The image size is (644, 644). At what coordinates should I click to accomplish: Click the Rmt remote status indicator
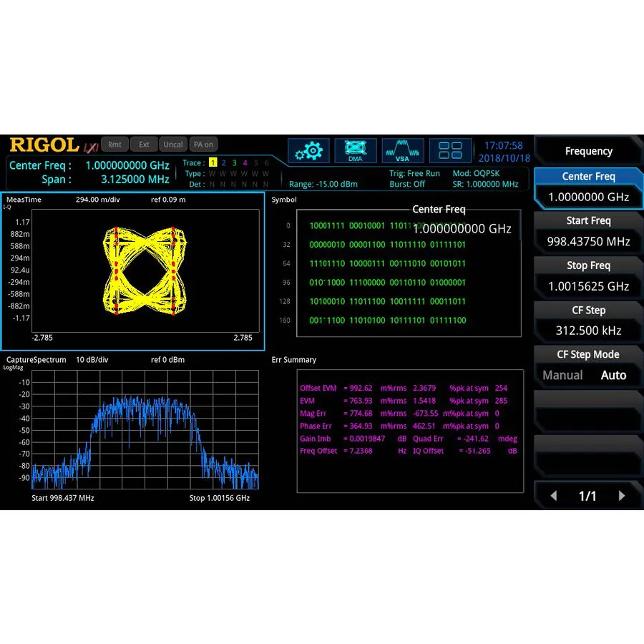[x=114, y=144]
